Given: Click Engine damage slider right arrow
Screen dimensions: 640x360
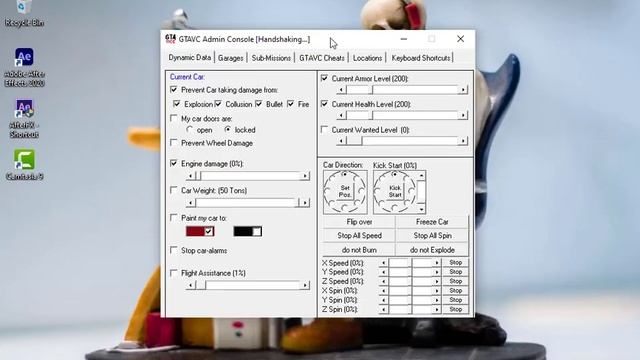Looking at the screenshot, I should pos(305,176).
